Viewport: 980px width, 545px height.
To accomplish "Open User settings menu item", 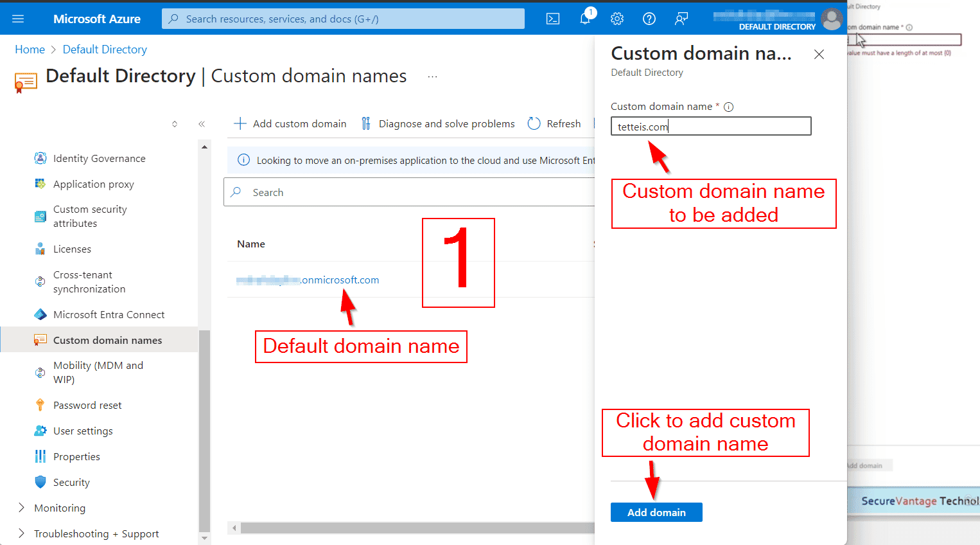I will point(83,431).
